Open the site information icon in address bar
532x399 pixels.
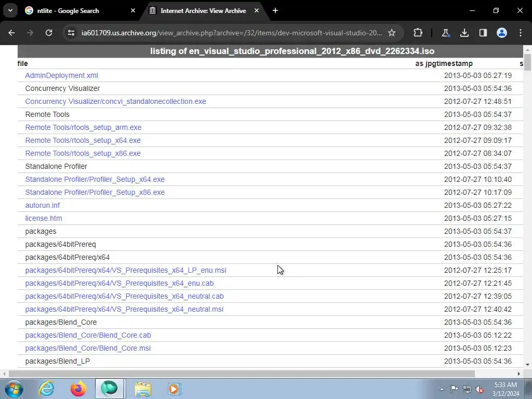71,33
